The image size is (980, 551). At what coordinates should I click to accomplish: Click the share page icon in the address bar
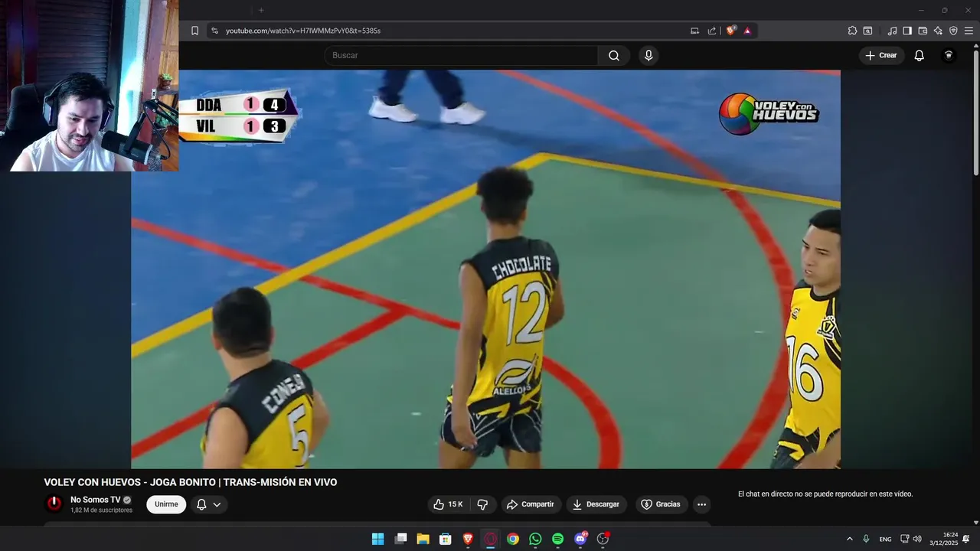pyautogui.click(x=712, y=31)
